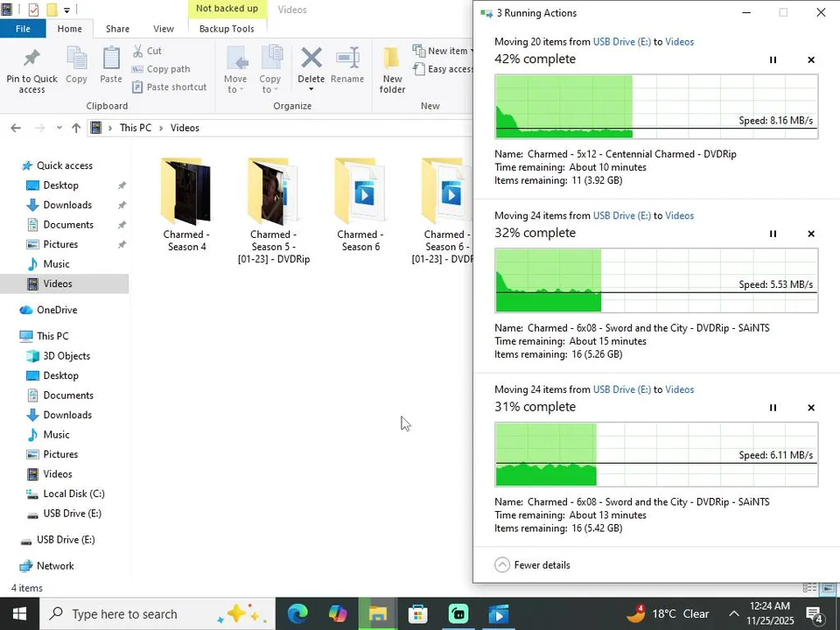Open Local Disk (C:)
The height and width of the screenshot is (630, 840).
[x=73, y=493]
